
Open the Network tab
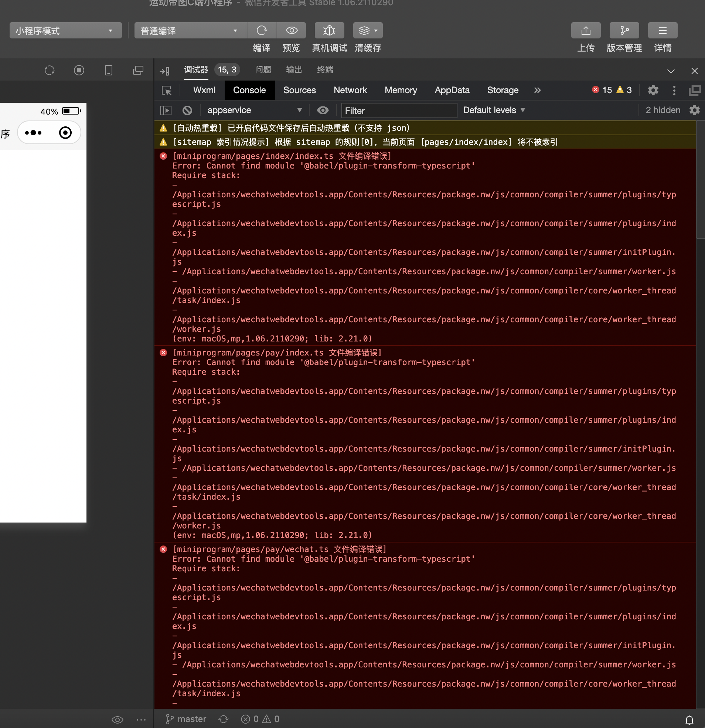tap(350, 90)
